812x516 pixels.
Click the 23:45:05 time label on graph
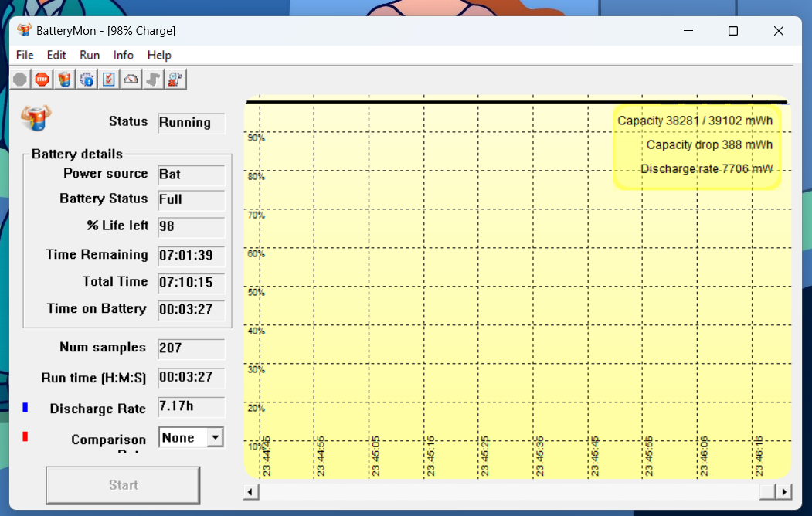click(375, 456)
